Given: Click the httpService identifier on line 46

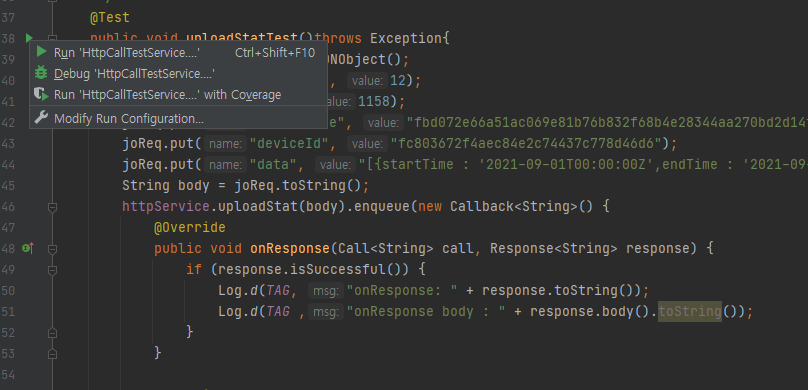Looking at the screenshot, I should coord(166,207).
